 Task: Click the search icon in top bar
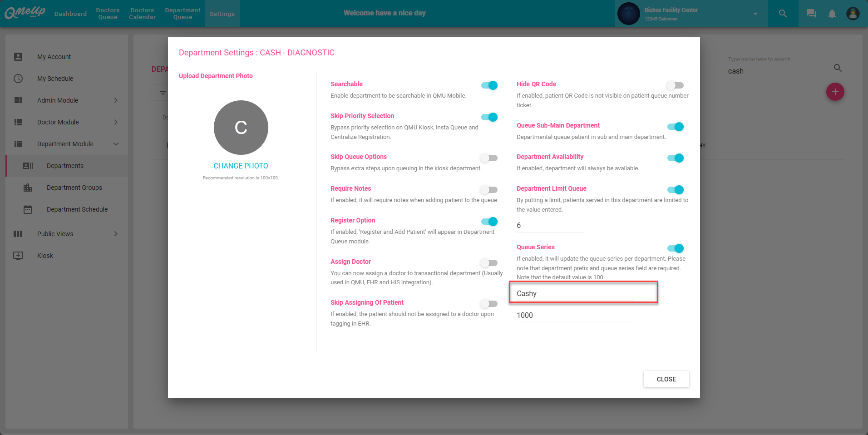782,13
